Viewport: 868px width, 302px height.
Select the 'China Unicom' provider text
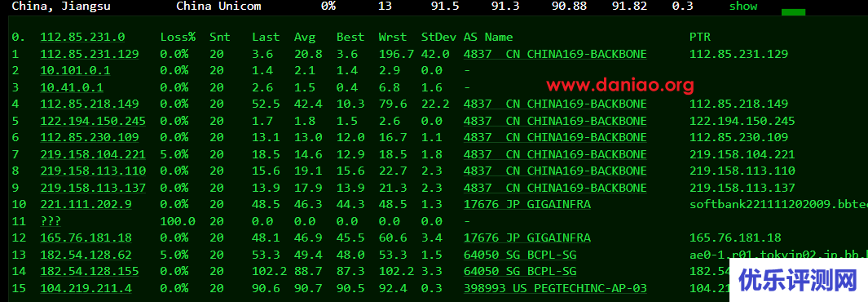pos(218,7)
